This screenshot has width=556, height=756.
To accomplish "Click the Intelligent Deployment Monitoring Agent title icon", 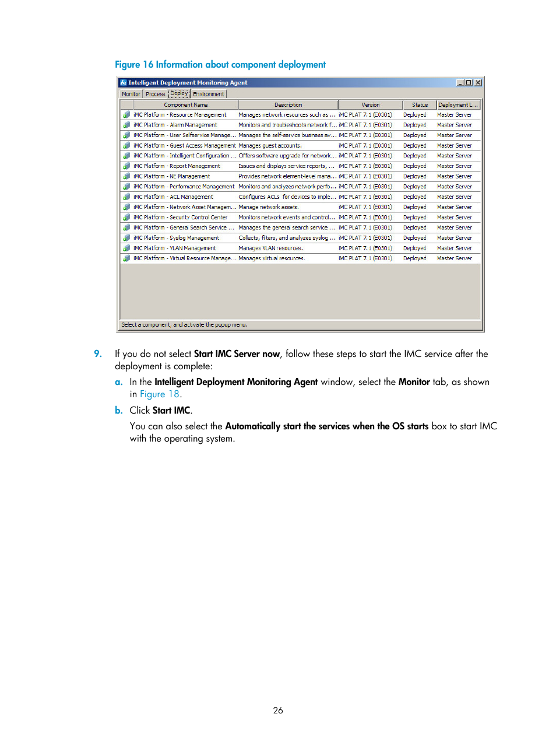I will (x=123, y=83).
